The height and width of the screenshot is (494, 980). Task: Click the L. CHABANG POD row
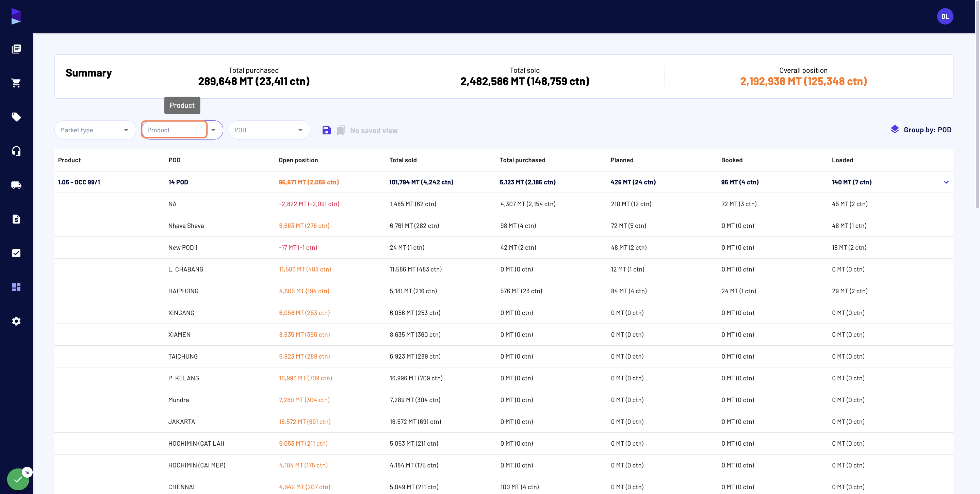click(504, 269)
